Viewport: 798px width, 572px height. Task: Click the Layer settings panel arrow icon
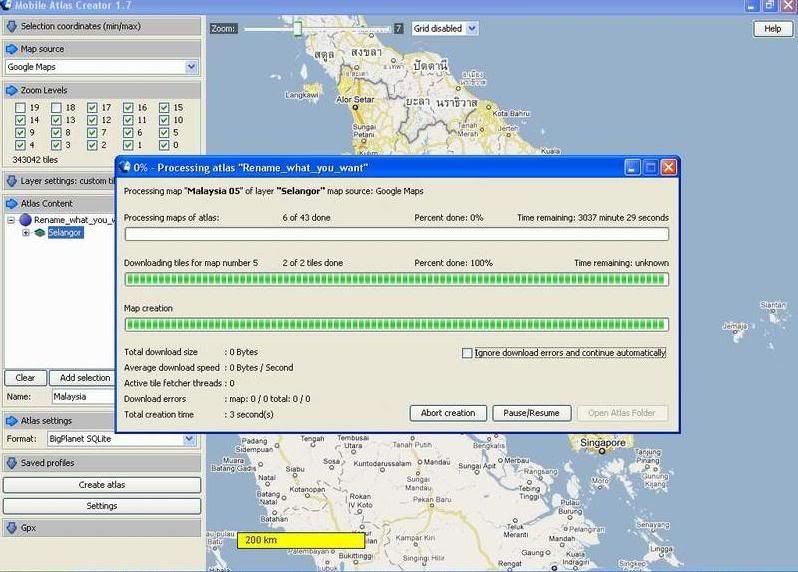(12, 181)
